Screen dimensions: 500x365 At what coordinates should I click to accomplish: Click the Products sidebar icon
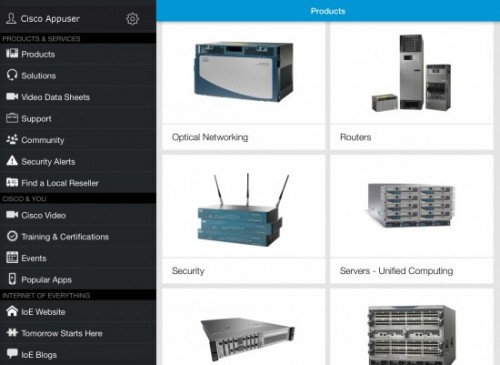click(12, 53)
